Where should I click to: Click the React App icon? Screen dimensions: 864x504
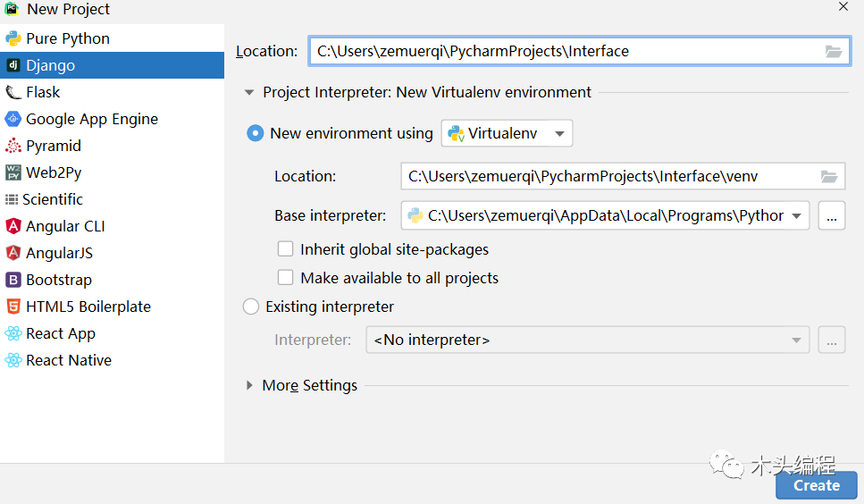13,333
